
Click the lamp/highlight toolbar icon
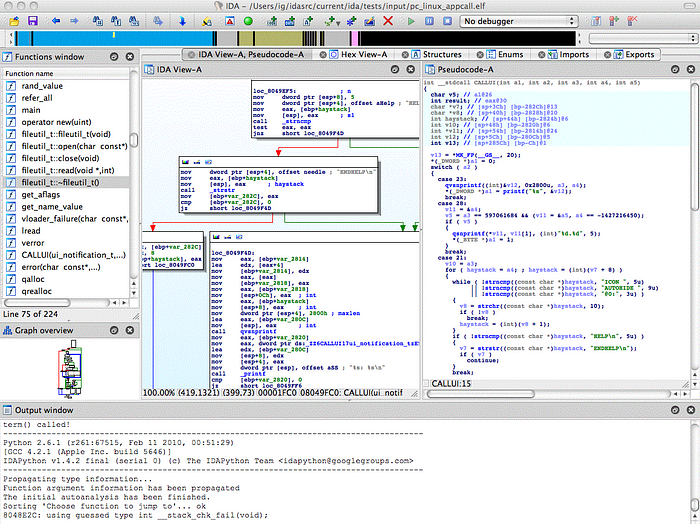pyautogui.click(x=206, y=21)
